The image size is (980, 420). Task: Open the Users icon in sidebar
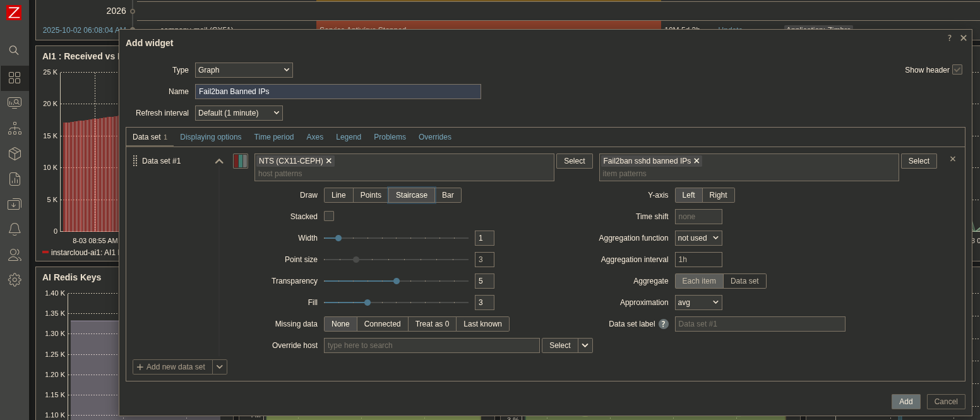click(x=15, y=255)
